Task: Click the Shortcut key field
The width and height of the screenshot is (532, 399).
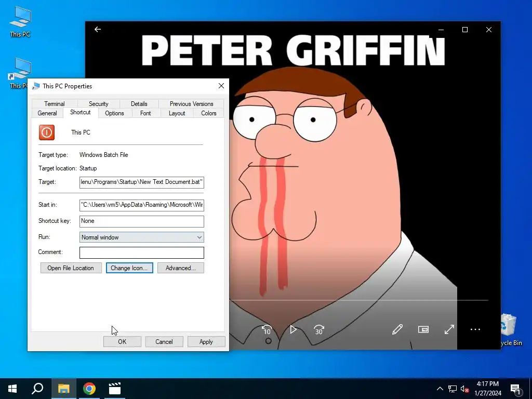Action: point(142,221)
